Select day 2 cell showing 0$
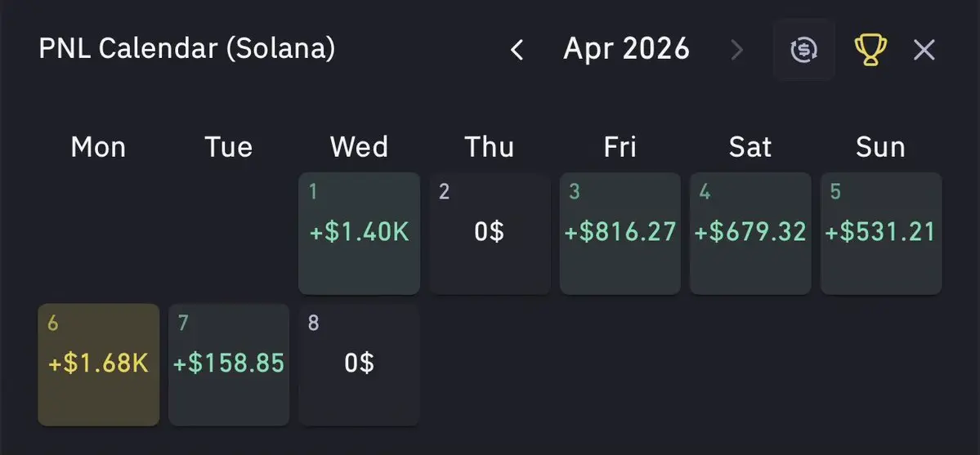 tap(490, 233)
